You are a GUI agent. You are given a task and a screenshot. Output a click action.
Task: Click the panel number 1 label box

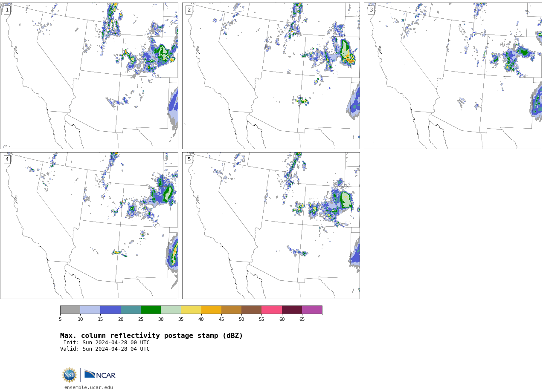point(7,10)
